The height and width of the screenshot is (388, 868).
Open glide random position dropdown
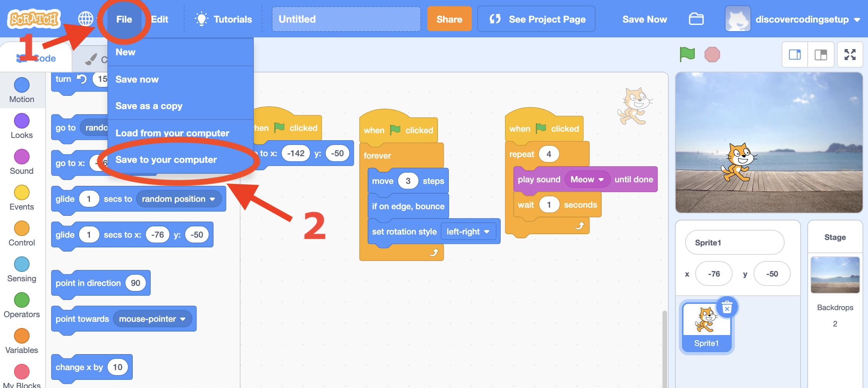tap(179, 199)
